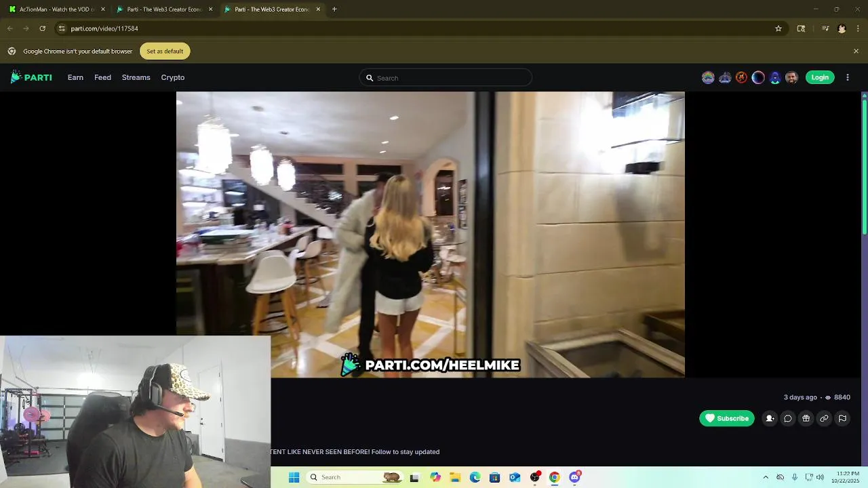Open the Crypto page
The width and height of the screenshot is (868, 488).
click(173, 77)
